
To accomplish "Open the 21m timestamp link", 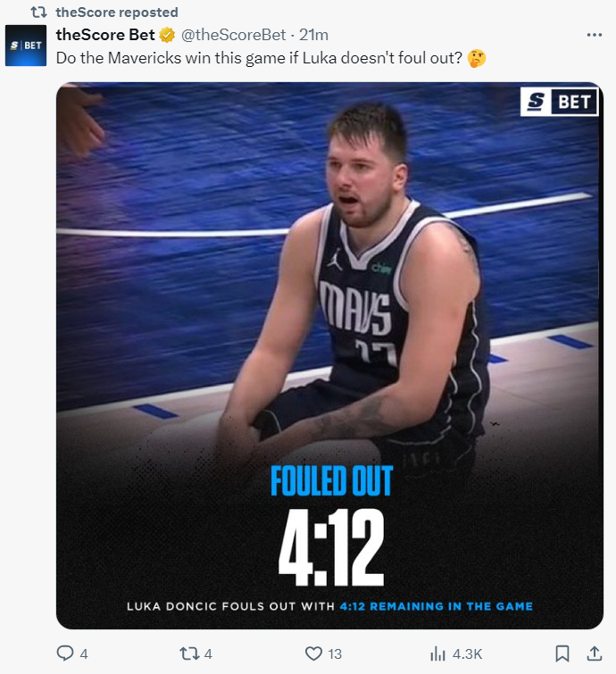I will 314,35.
